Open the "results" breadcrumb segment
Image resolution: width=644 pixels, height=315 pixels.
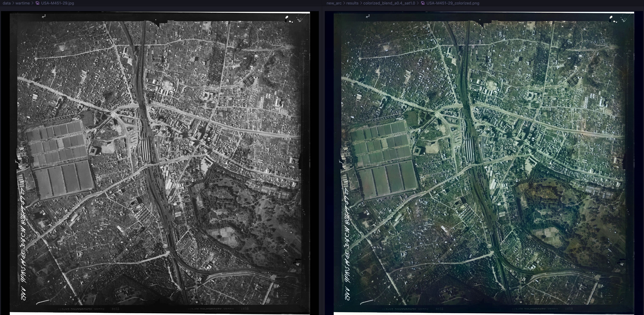(352, 3)
